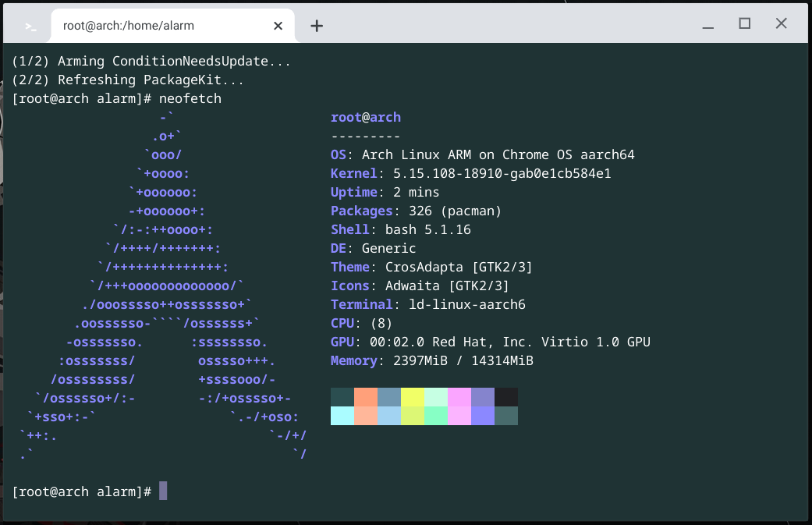Click the pink swatch in top palette row

459,397
